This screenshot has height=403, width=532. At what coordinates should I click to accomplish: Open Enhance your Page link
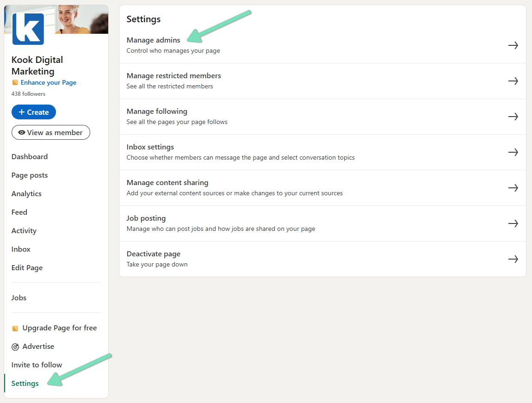[x=49, y=82]
